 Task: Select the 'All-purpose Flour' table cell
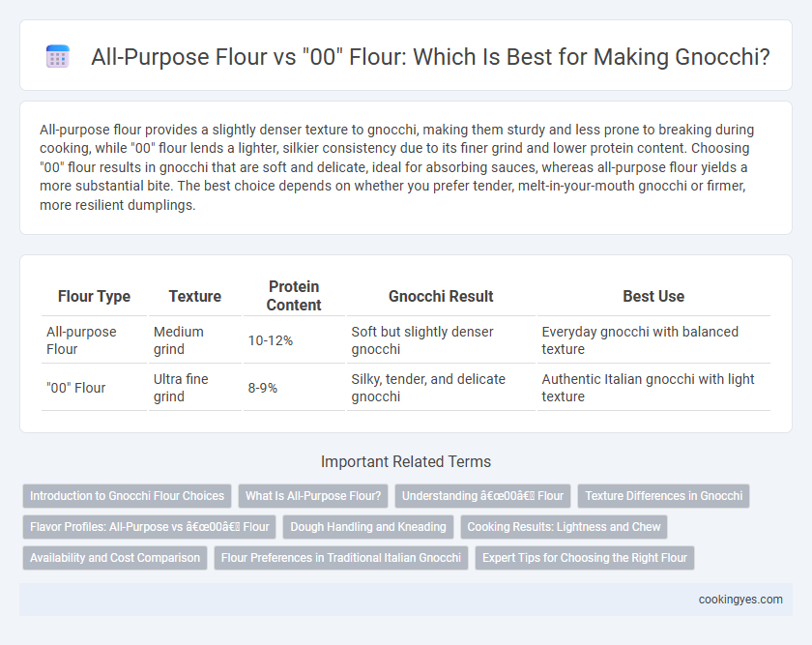pyautogui.click(x=95, y=340)
